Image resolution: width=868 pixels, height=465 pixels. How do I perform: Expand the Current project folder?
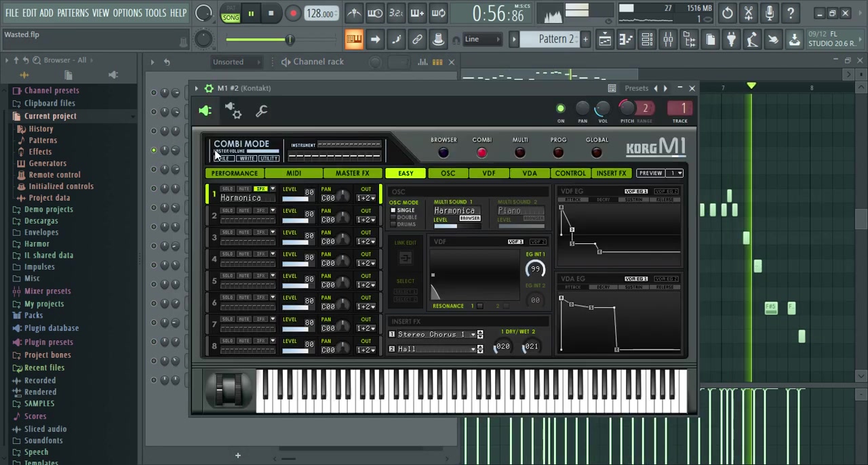tap(50, 116)
